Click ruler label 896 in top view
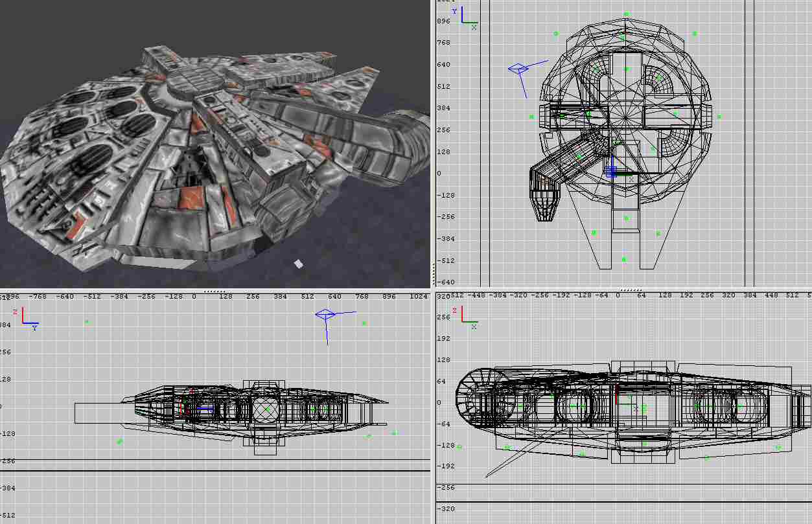Viewport: 812px width, 524px height. pyautogui.click(x=443, y=21)
